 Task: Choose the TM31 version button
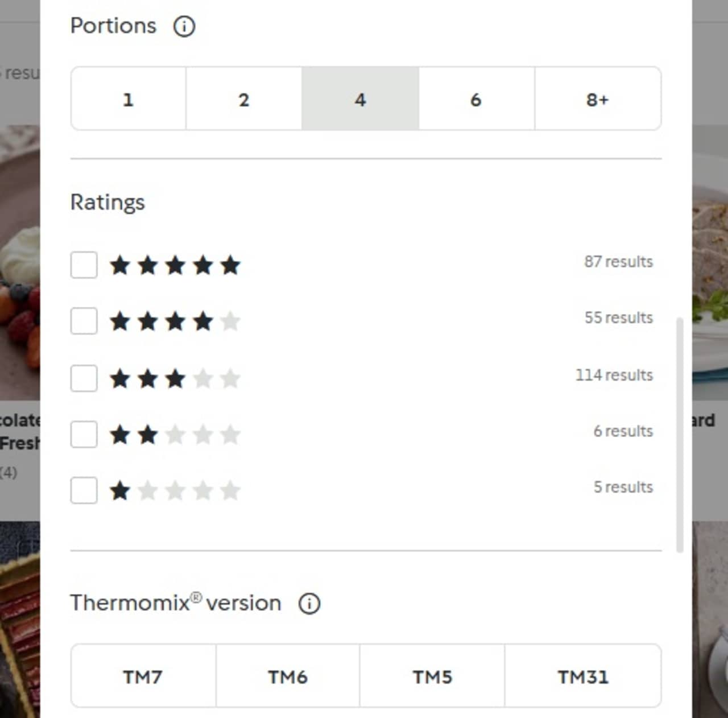(583, 676)
